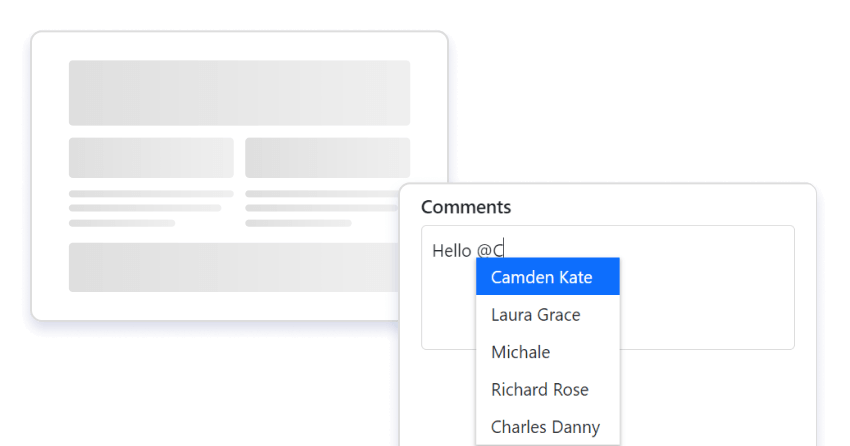Click the "Hello @C" text in comment box

coord(467,250)
